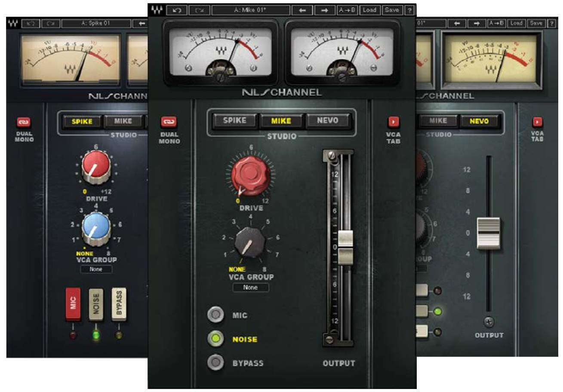Open preset menu labeled A: Mike 01
The width and height of the screenshot is (563, 392).
click(x=251, y=10)
